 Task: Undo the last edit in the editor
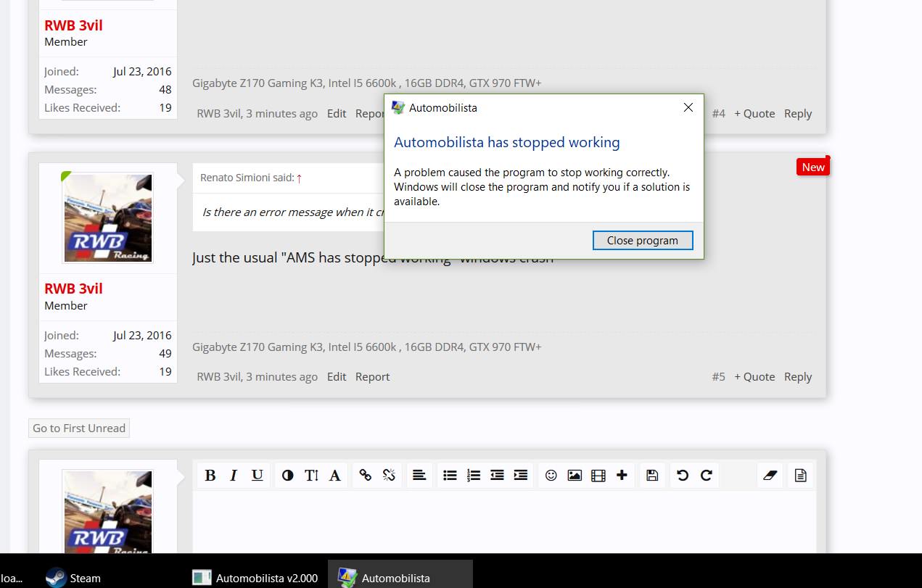coord(683,475)
